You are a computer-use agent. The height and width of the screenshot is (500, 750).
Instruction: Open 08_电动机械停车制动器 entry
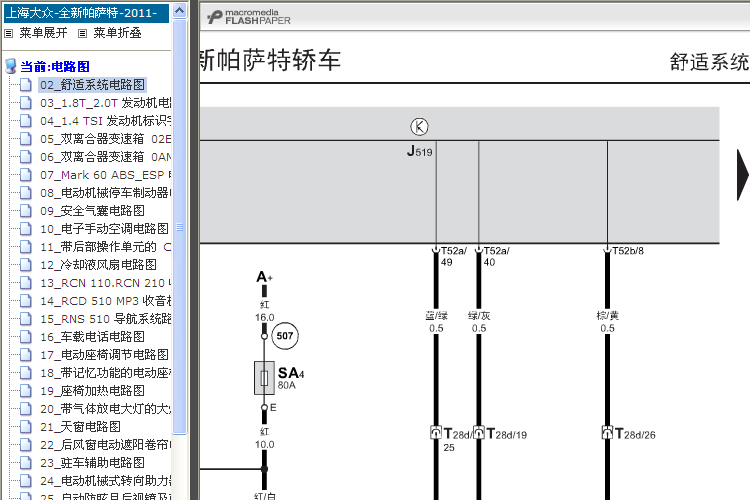[105, 193]
